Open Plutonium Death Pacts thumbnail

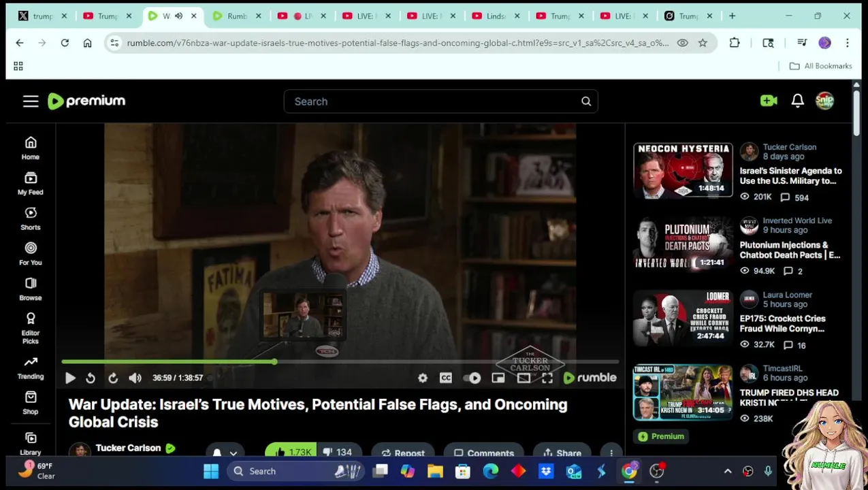click(x=683, y=244)
